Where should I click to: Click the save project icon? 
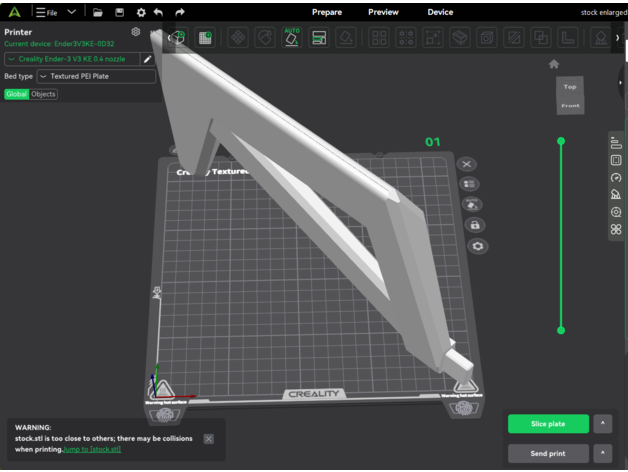click(120, 12)
